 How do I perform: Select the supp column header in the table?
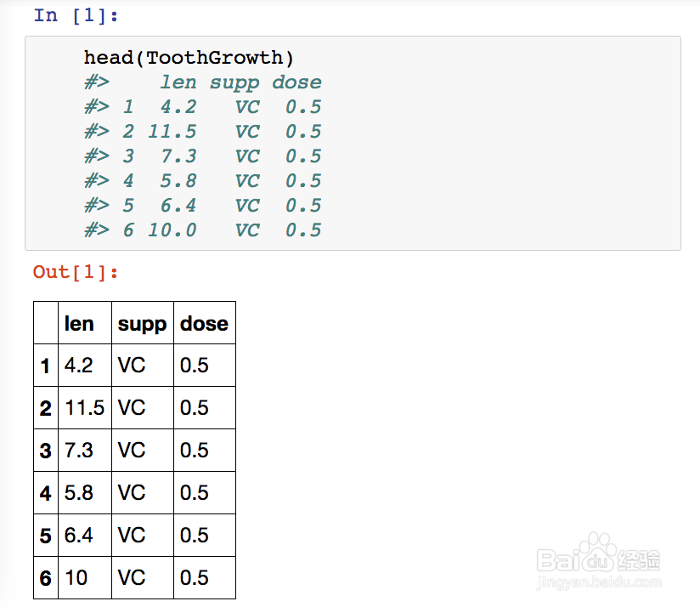coord(142,324)
